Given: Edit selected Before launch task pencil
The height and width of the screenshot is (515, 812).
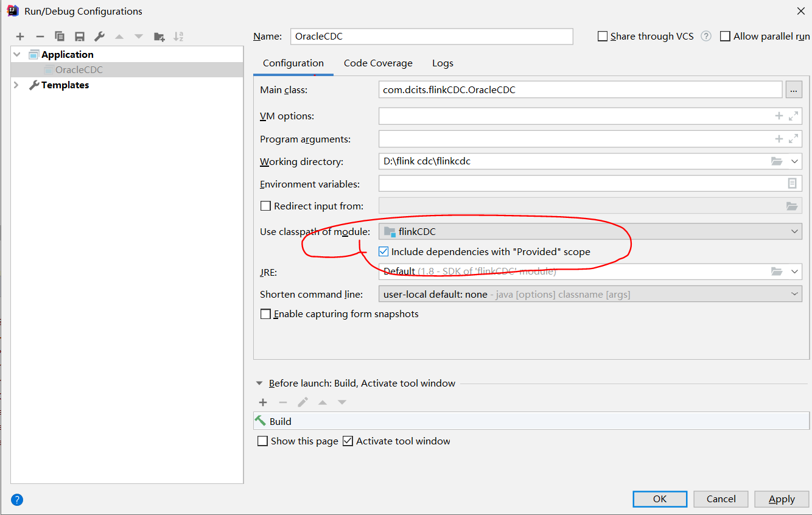Looking at the screenshot, I should (x=303, y=402).
